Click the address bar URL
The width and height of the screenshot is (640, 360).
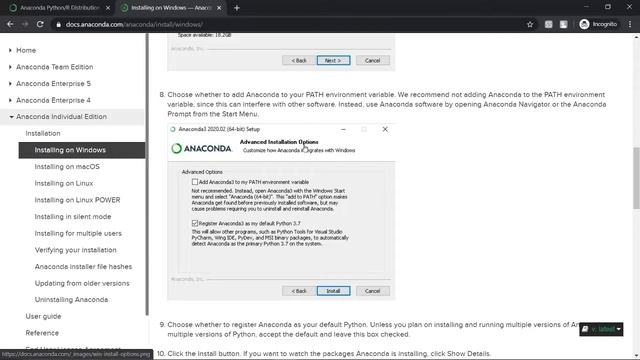click(134, 24)
